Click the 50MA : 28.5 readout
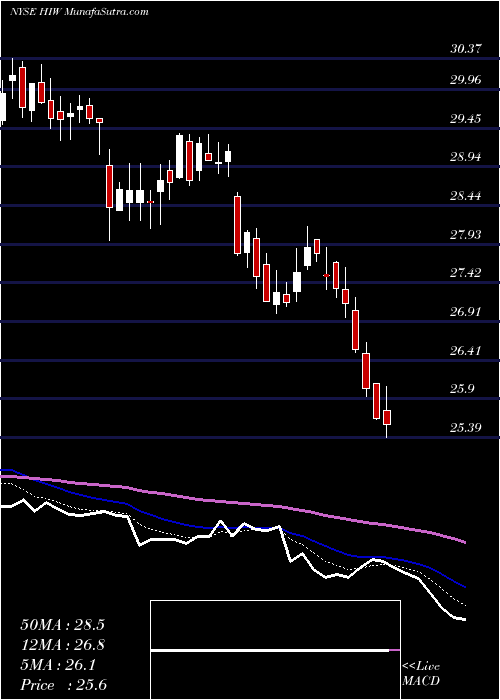This screenshot has height=700, width=500. tap(62, 625)
